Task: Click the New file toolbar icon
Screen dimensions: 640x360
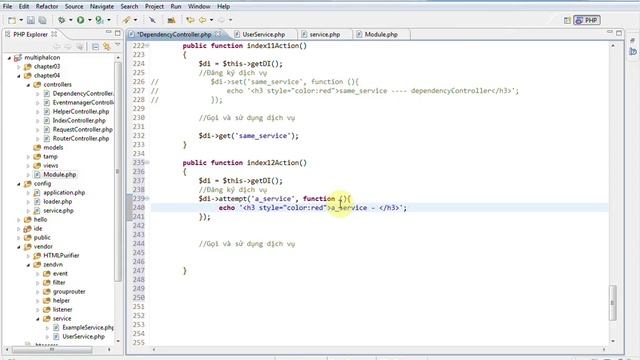Action: click(x=12, y=20)
